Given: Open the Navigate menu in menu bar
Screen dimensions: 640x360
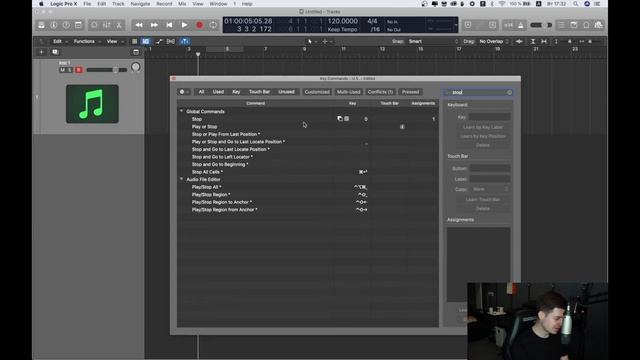Looking at the screenshot, I should click(140, 4).
